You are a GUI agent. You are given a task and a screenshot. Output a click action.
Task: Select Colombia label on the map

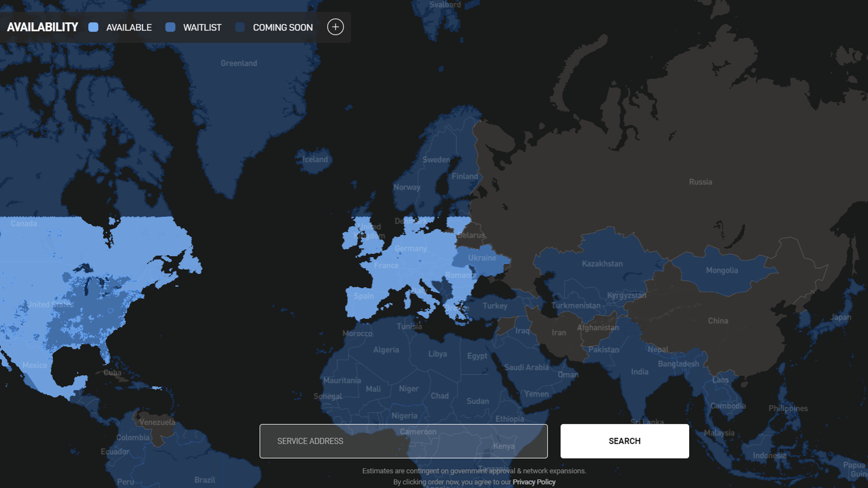click(x=133, y=437)
